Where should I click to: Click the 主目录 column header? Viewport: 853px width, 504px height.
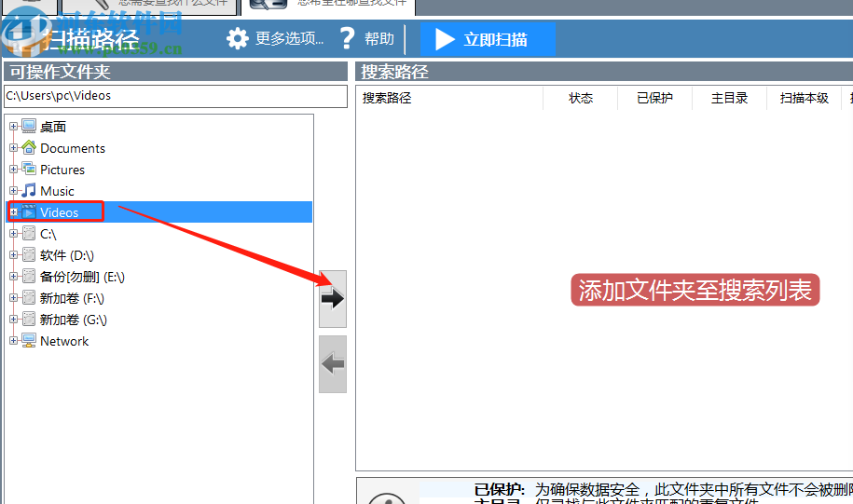(x=730, y=99)
